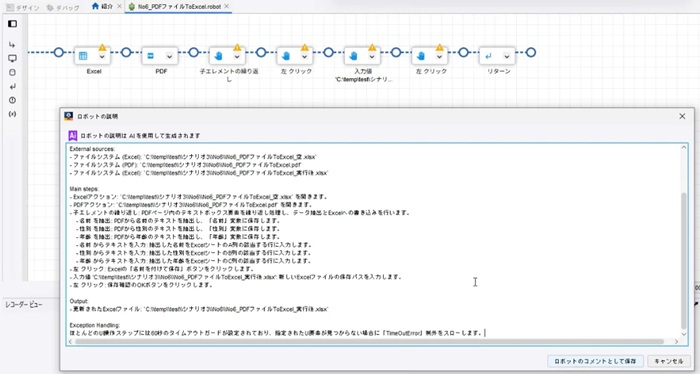Select the 入力値 step hand icon
Viewport: 700px width, 374px height.
pyautogui.click(x=354, y=56)
